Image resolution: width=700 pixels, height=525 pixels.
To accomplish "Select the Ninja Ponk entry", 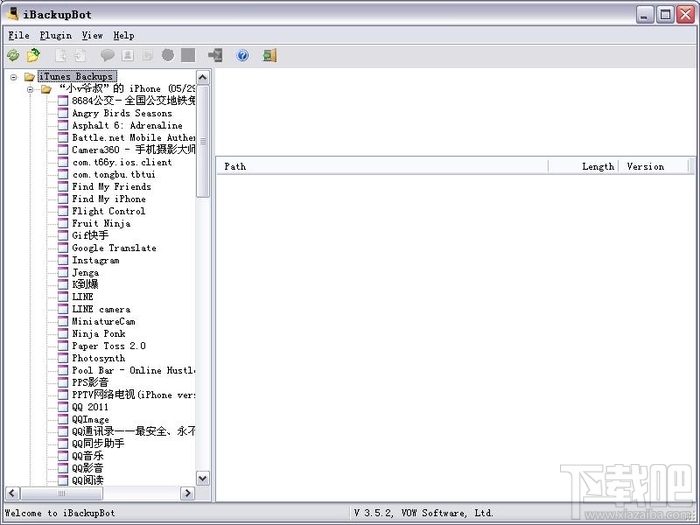I will click(99, 334).
